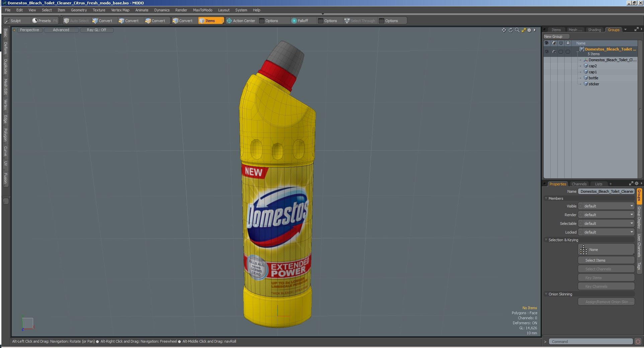Select the bottle mesh item
This screenshot has width=644, height=348.
(593, 78)
